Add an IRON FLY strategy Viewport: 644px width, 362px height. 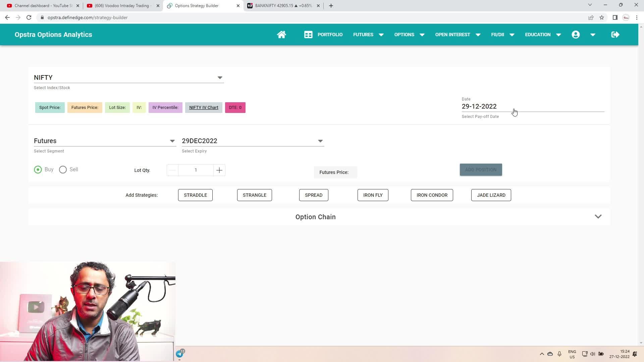pos(373,195)
